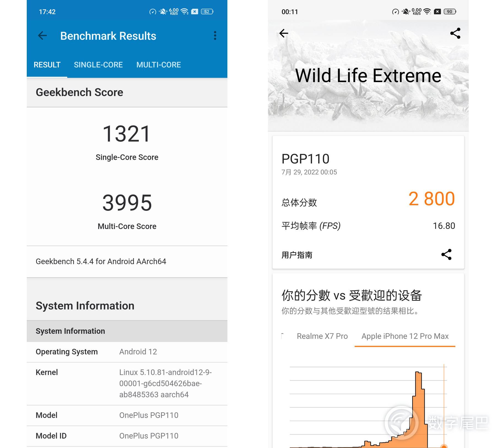This screenshot has width=496, height=448.
Task: Switch to the SINGLE-CORE tab
Action: (98, 65)
